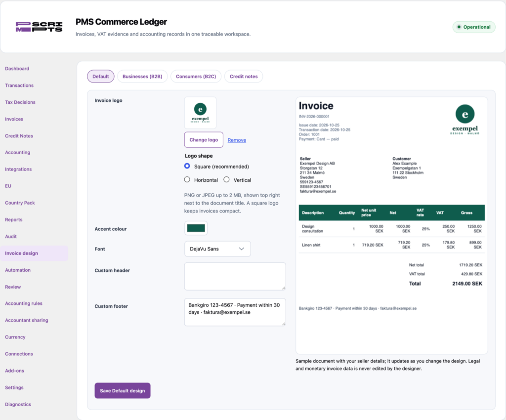The image size is (506, 420).
Task: Click the Description column header in preview
Action: [x=313, y=212]
